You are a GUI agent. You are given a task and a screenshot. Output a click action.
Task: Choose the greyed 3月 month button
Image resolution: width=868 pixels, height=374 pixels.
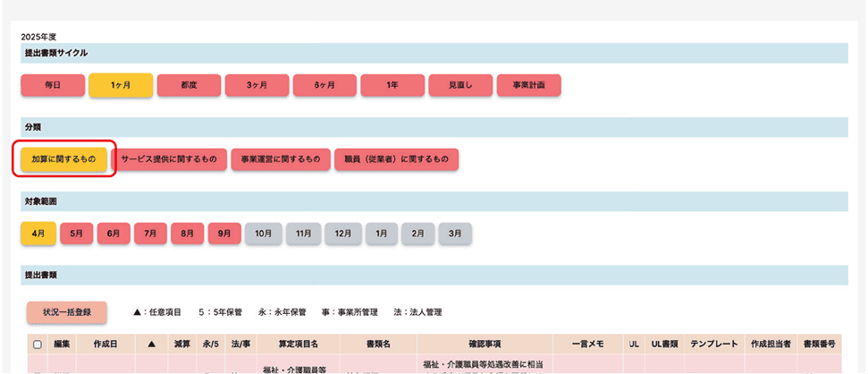coord(455,234)
